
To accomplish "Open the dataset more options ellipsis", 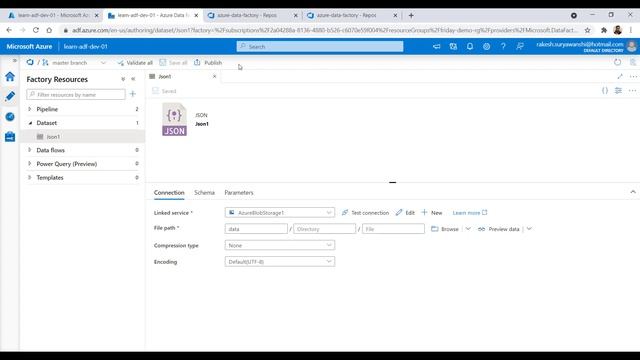I will click(632, 91).
